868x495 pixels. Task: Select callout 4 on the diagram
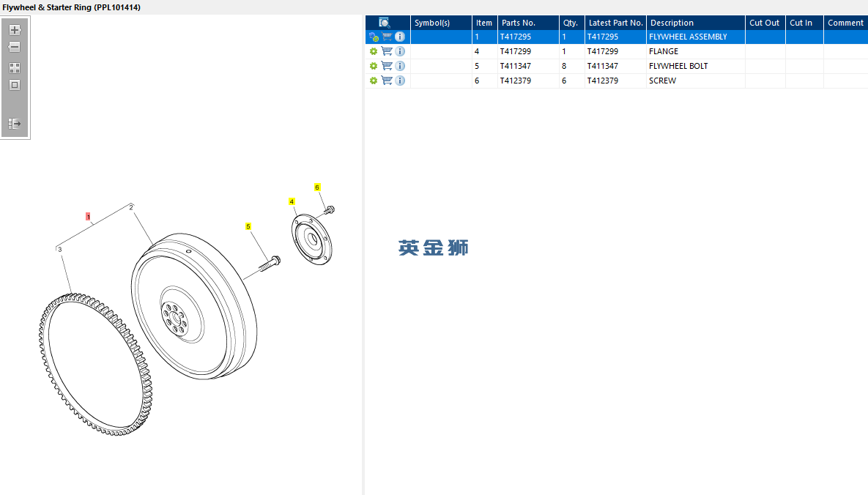[292, 201]
